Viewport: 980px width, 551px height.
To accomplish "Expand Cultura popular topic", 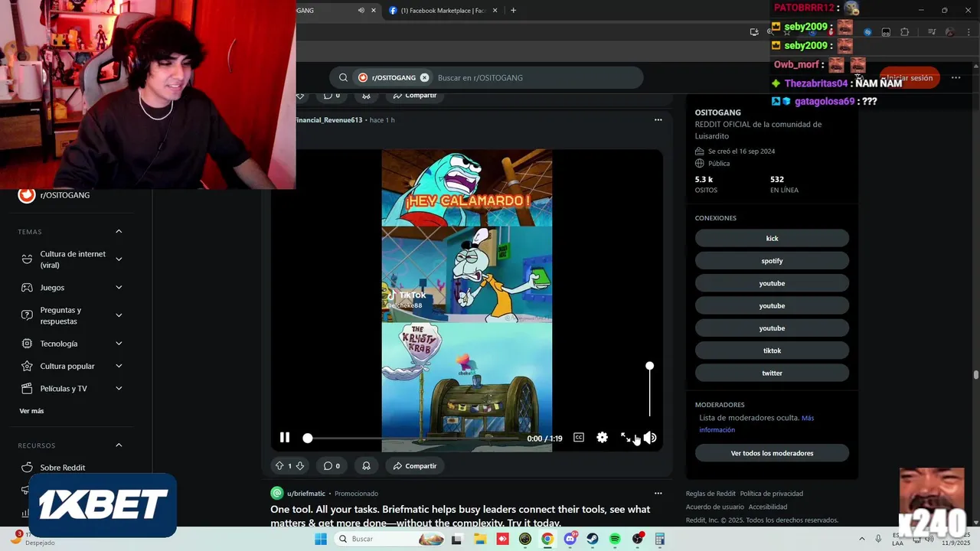I will point(119,366).
